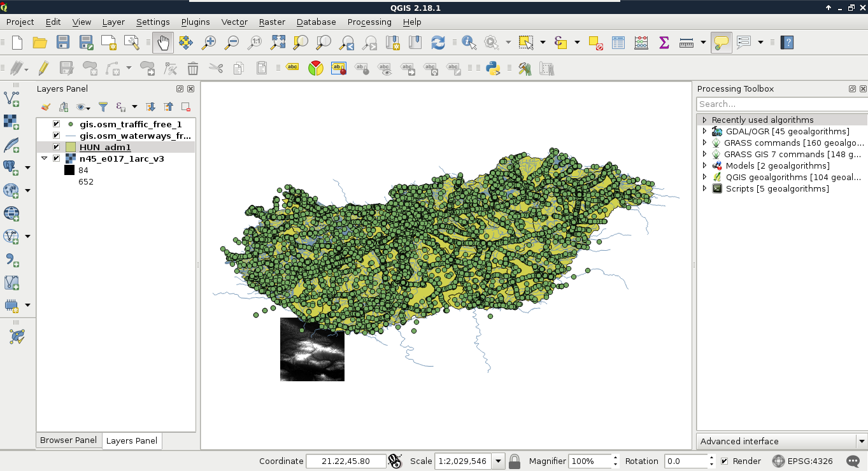Viewport: 868px width, 471px height.
Task: Open the Python console icon
Action: coord(493,68)
